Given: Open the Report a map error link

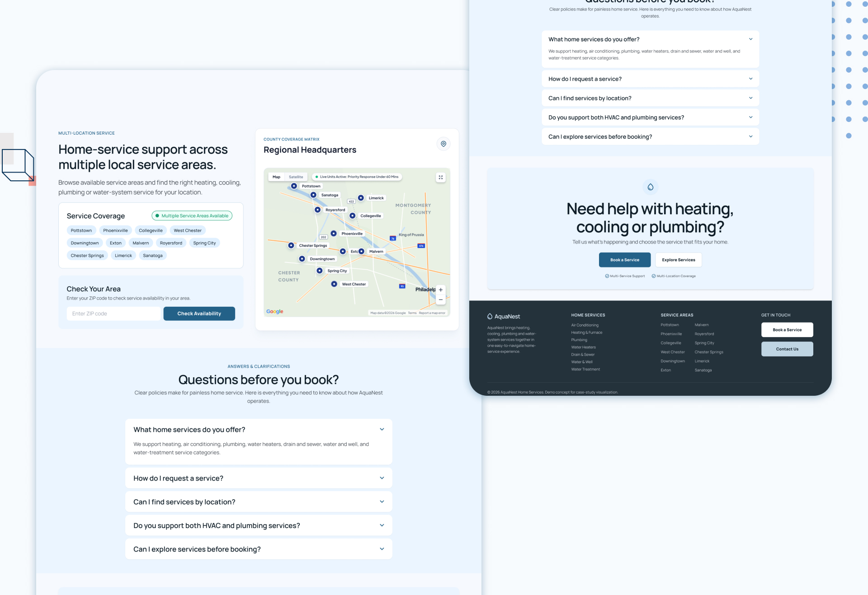Looking at the screenshot, I should pyautogui.click(x=432, y=313).
